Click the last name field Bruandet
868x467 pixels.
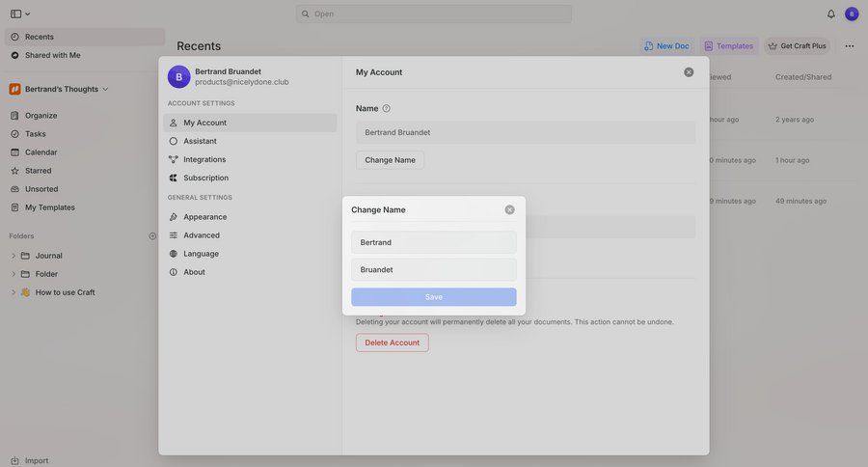pos(433,269)
